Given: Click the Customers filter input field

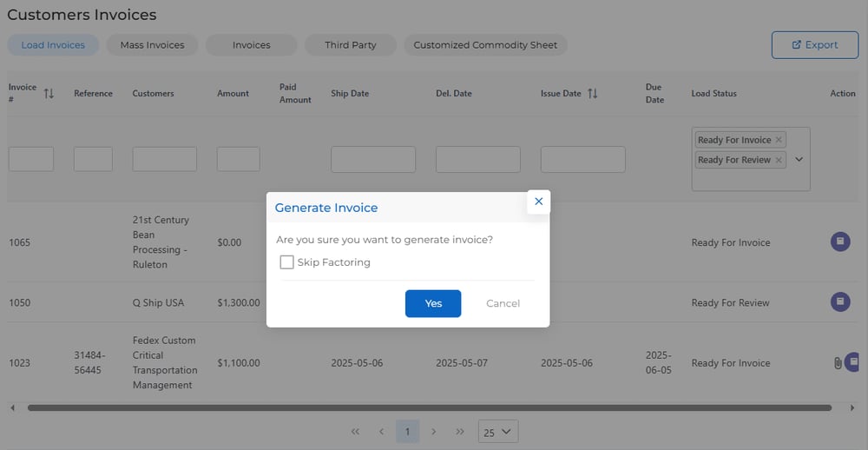Looking at the screenshot, I should point(164,159).
